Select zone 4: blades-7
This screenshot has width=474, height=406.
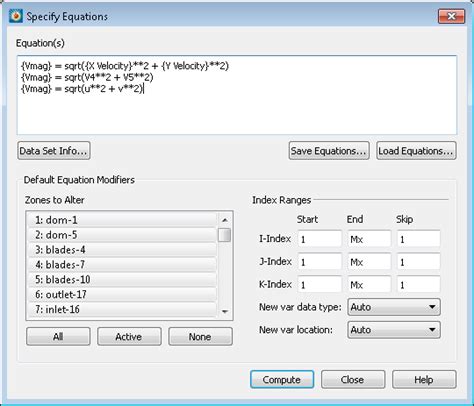point(122,265)
